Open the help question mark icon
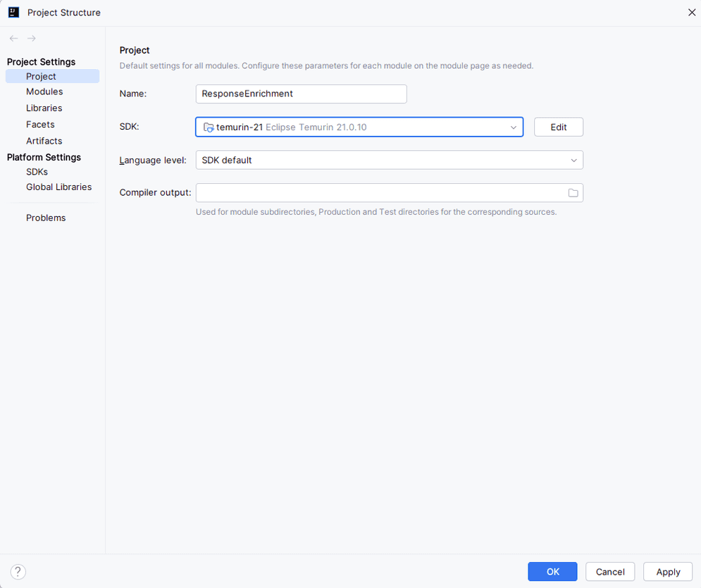701x588 pixels. click(x=18, y=572)
